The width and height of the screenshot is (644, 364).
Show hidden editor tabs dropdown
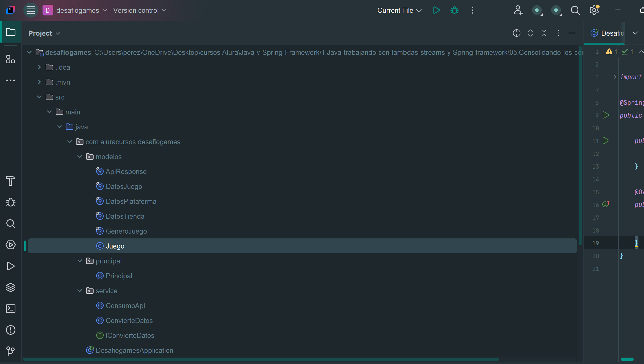[x=635, y=33]
